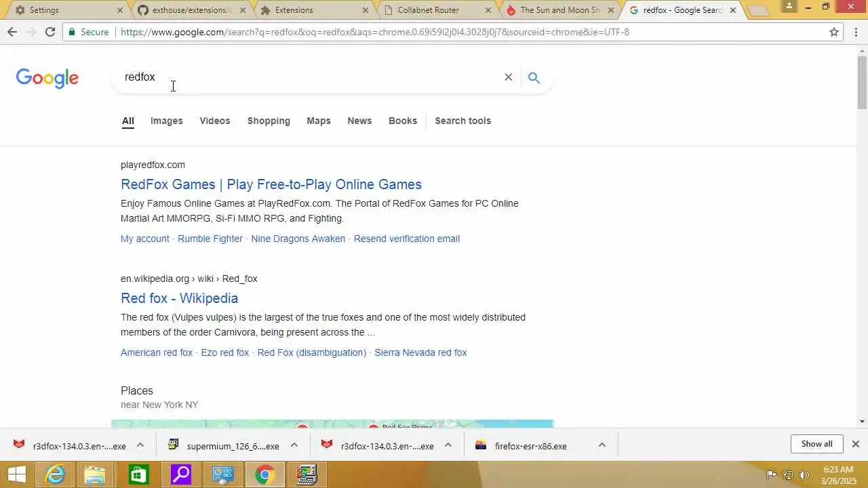Open the Ezo red fox link

(x=225, y=352)
